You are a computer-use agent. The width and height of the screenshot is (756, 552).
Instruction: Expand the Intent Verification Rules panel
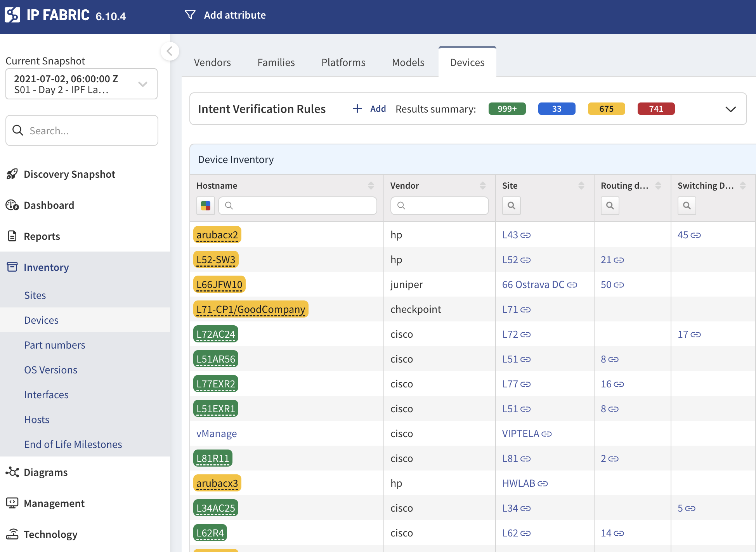[x=730, y=109]
